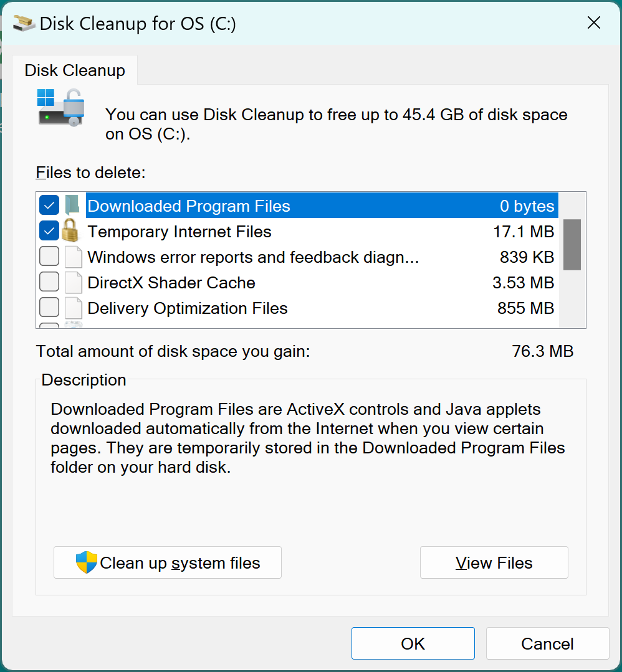Click the Disk Cleanup title bar icon
Screen dimensions: 622x672
23,22
